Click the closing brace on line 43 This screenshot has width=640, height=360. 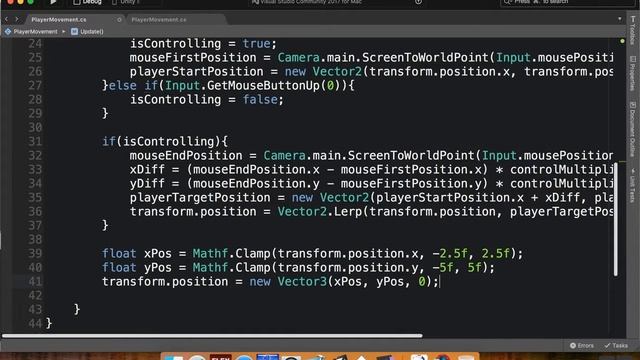(77, 309)
